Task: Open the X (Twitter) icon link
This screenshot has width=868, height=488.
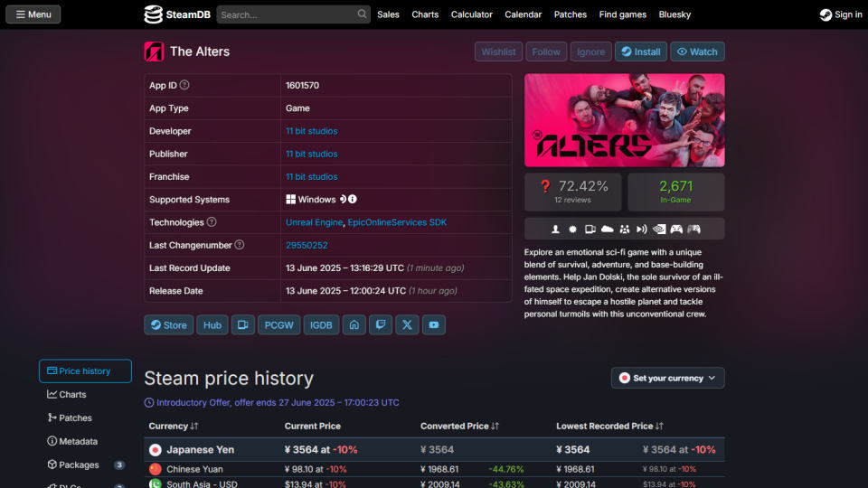Action: click(408, 324)
